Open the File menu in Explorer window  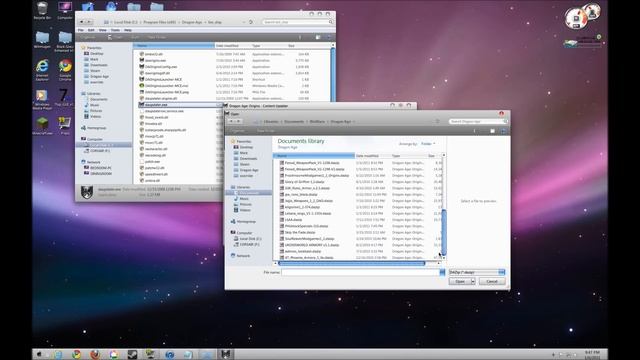[80, 30]
